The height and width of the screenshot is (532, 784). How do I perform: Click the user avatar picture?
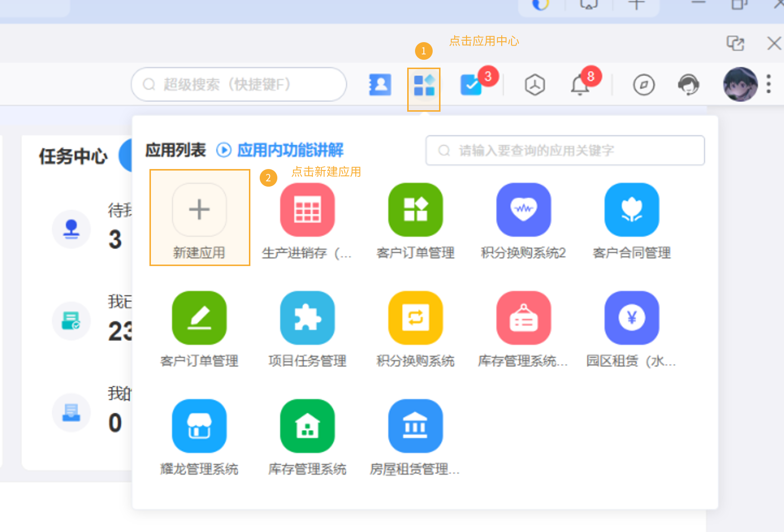coord(740,84)
